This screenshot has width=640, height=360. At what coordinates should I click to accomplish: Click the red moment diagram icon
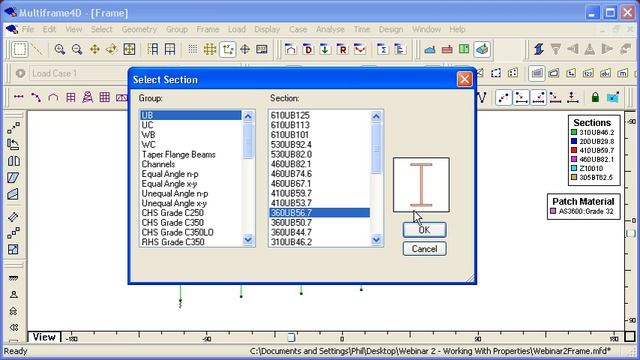point(360,49)
